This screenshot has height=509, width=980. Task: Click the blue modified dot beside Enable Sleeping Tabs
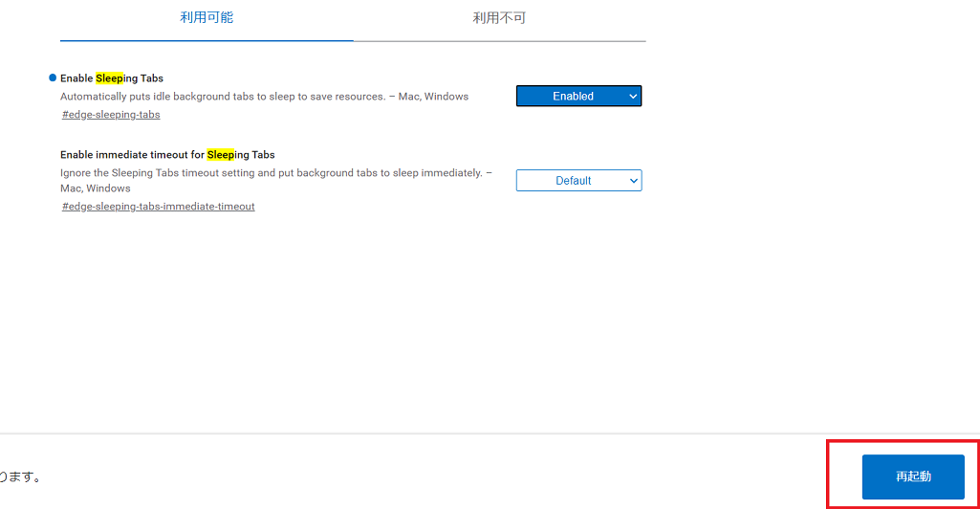pyautogui.click(x=53, y=77)
